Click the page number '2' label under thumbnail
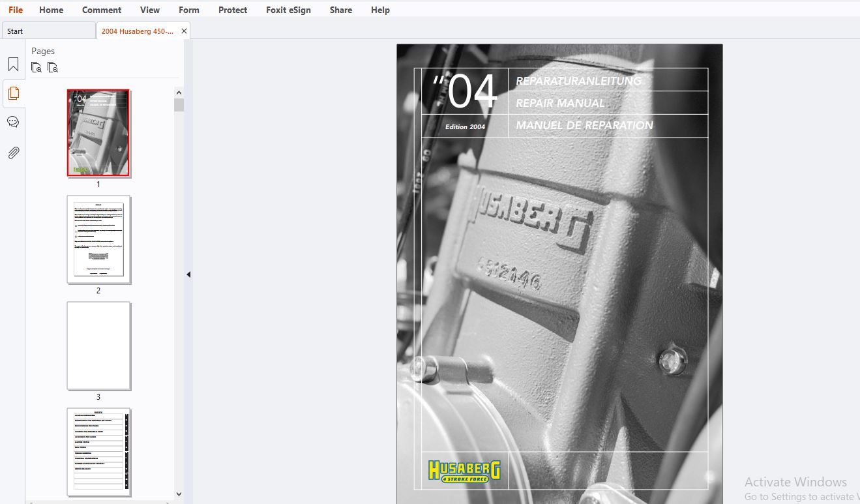 click(x=98, y=291)
